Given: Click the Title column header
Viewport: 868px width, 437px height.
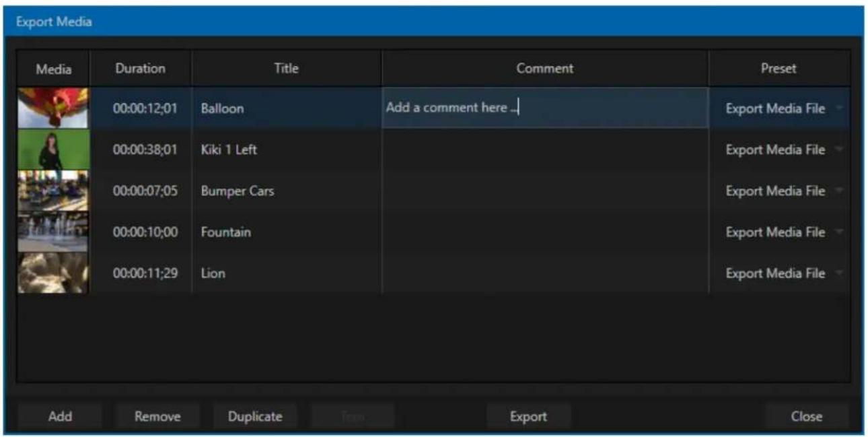Looking at the screenshot, I should 287,68.
